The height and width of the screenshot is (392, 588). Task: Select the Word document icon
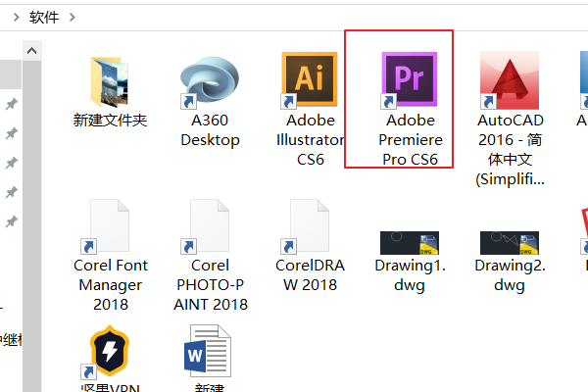coord(208,351)
